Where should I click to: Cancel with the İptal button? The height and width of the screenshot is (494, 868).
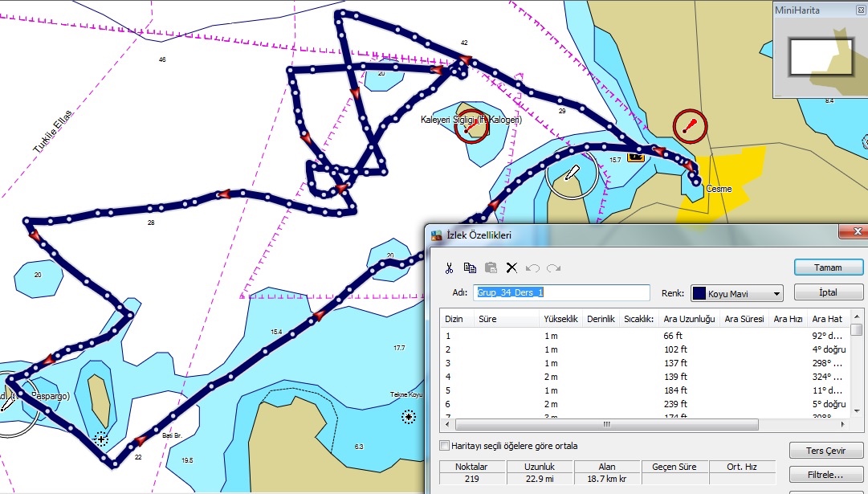(828, 292)
